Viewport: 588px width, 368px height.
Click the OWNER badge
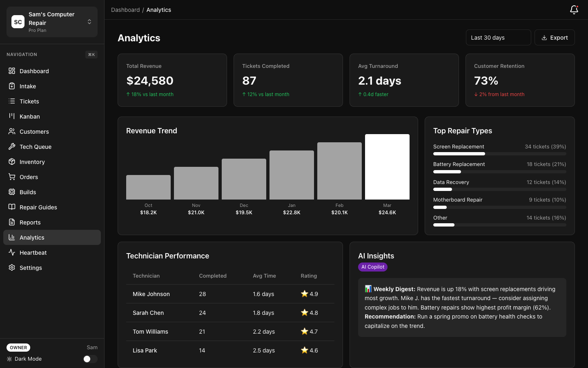[18, 348]
